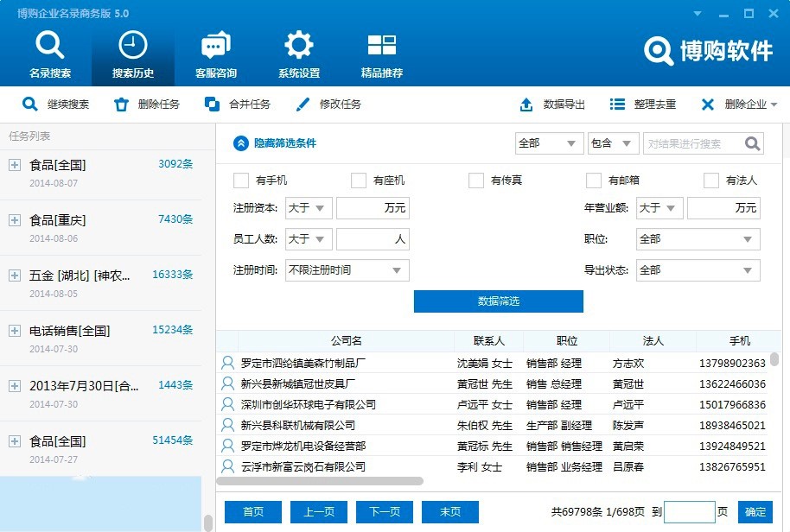Open the 名录搜索 search icon
Image resolution: width=790 pixels, height=532 pixels.
[x=50, y=46]
